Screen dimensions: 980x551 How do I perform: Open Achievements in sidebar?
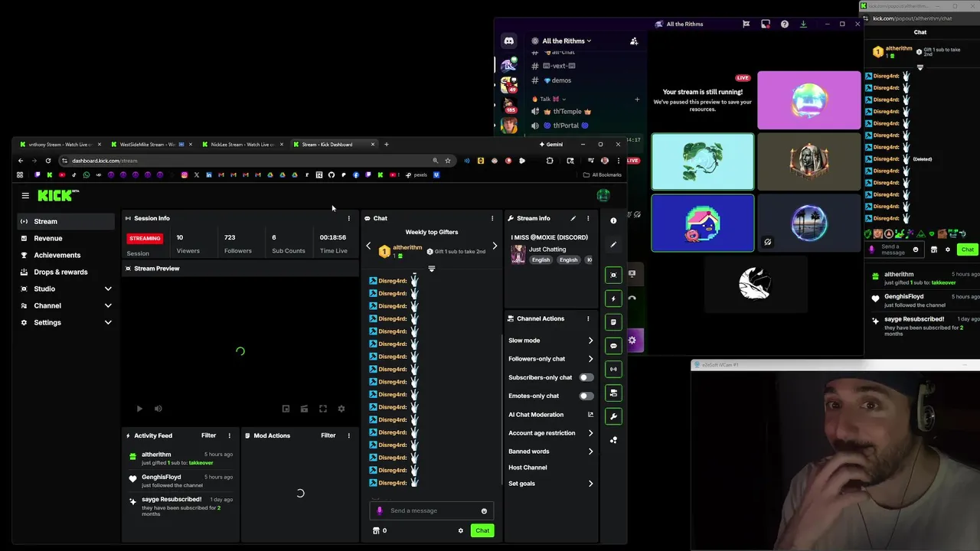tap(66, 255)
